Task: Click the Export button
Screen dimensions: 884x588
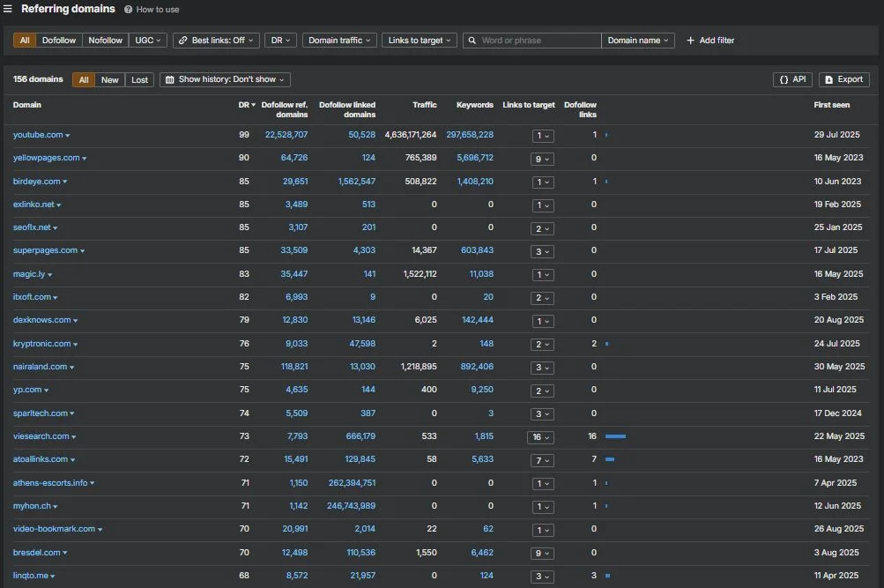Action: (x=844, y=79)
